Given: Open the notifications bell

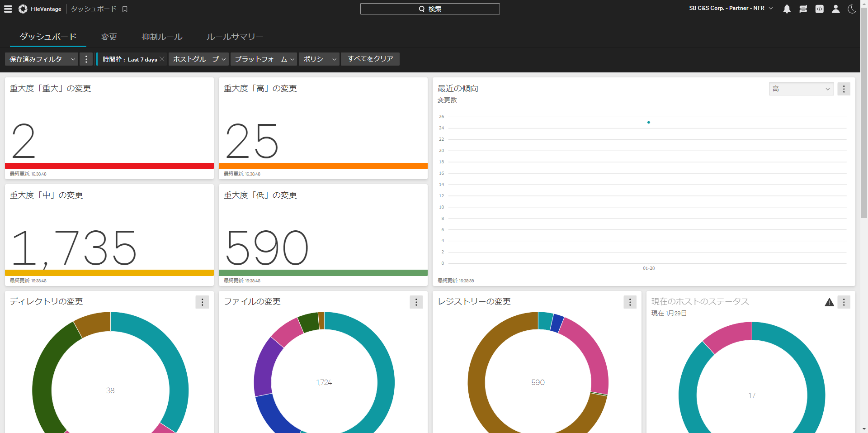Looking at the screenshot, I should pyautogui.click(x=787, y=9).
